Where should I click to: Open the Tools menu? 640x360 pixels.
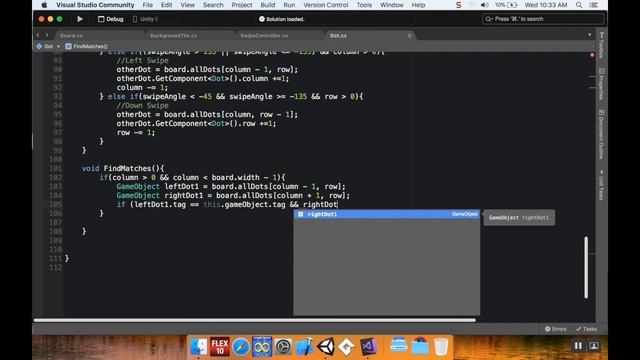pyautogui.click(x=364, y=5)
